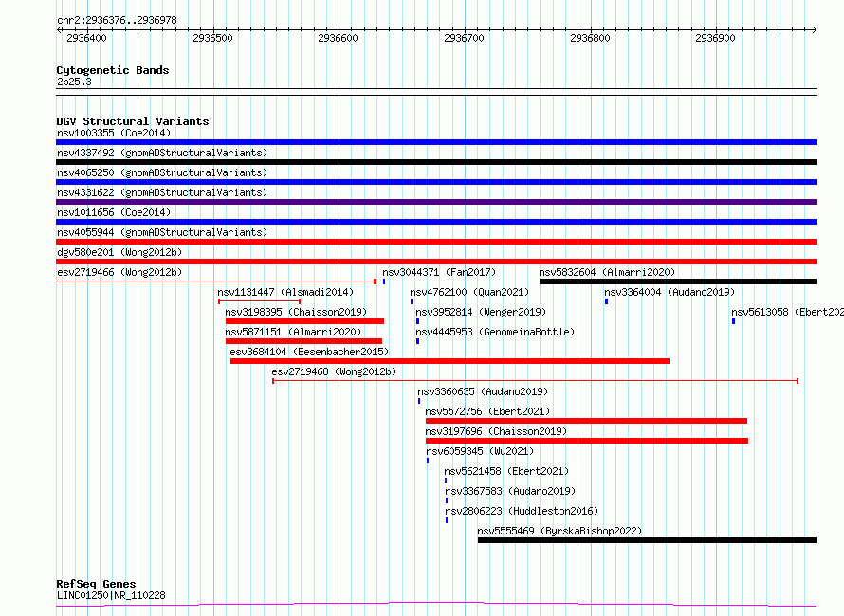The height and width of the screenshot is (616, 844).
Task: Open nsv3952814 (Wenger2019) label
Action: click(x=481, y=312)
